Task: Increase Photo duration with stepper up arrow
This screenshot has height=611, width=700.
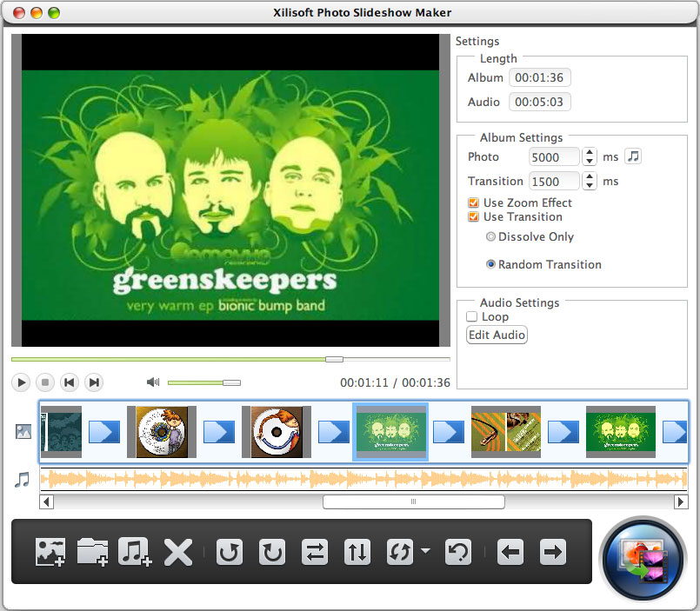Action: [x=590, y=152]
